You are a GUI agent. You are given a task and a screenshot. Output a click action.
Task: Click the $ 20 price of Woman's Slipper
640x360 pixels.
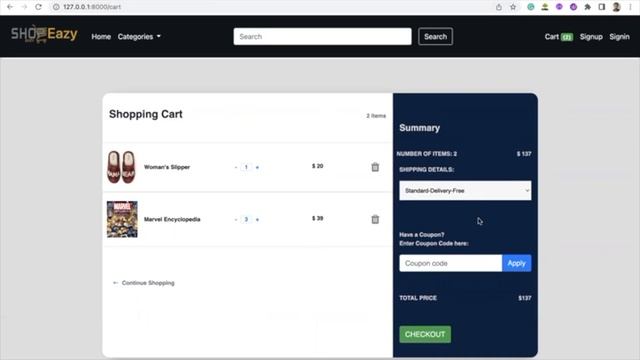click(318, 166)
